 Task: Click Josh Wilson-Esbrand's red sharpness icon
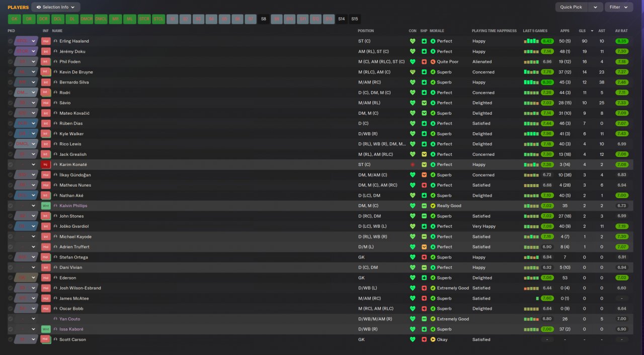click(x=424, y=288)
